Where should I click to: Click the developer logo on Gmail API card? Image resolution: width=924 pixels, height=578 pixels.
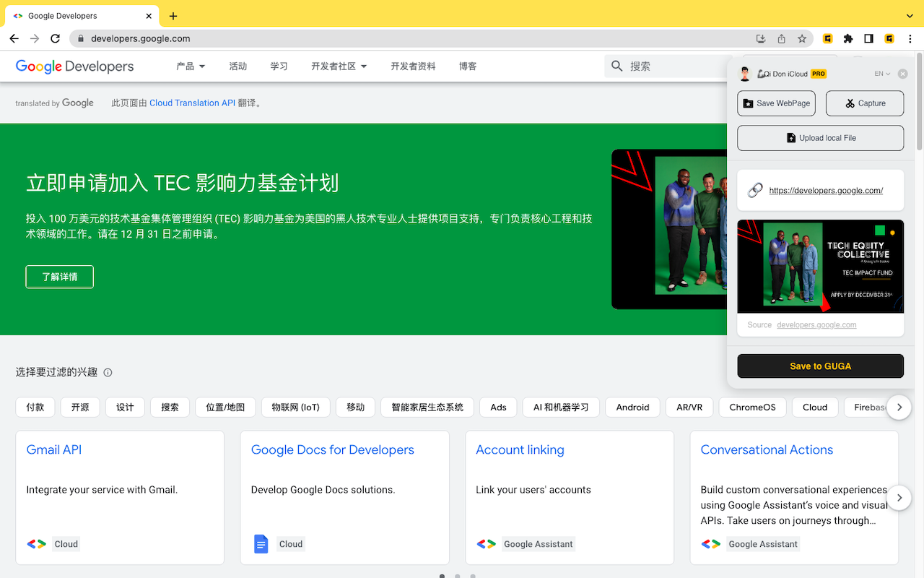pos(37,544)
